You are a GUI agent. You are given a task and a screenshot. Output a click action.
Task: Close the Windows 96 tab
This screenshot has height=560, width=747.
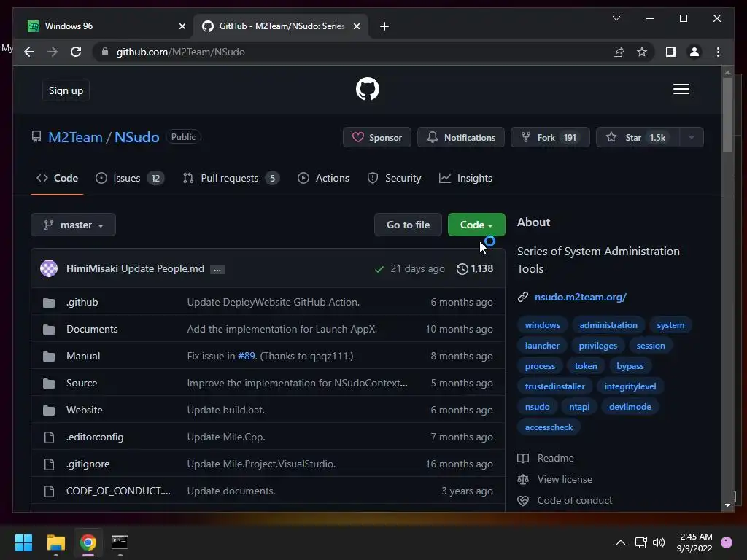pyautogui.click(x=182, y=26)
